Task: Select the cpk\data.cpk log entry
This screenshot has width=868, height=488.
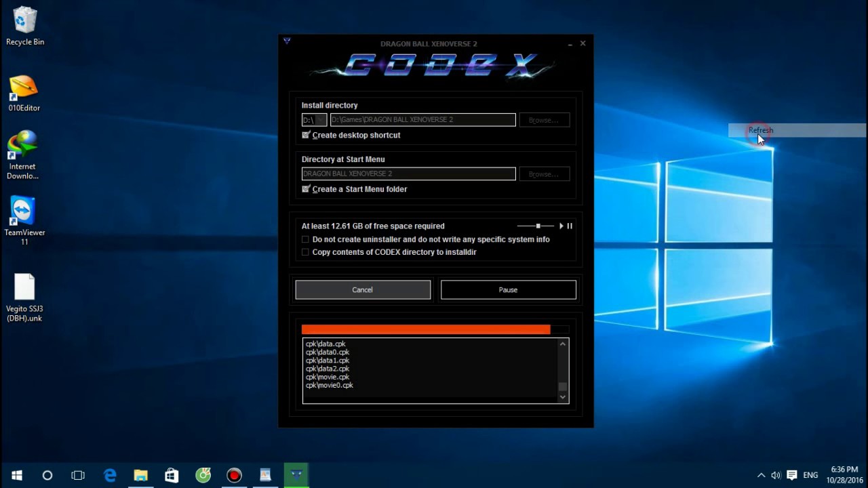Action: coord(325,344)
